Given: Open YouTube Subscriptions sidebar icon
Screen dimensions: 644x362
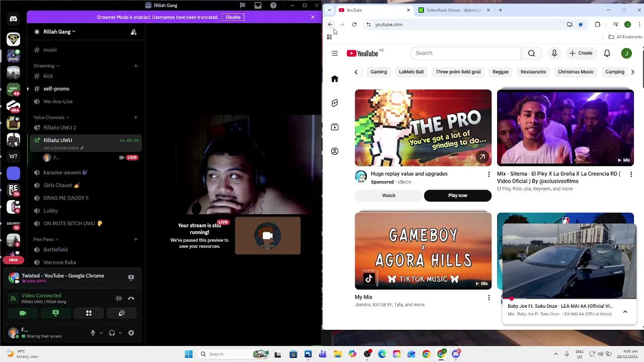Looking at the screenshot, I should 335,127.
